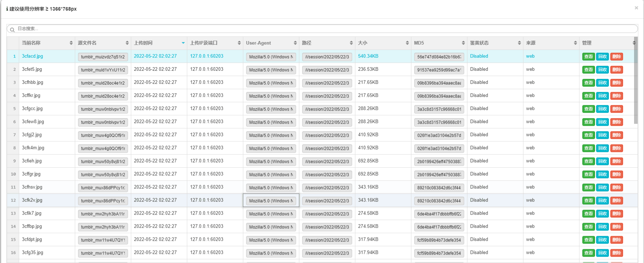
Task: Sort by 上传时间 column arrow
Action: coord(183,43)
